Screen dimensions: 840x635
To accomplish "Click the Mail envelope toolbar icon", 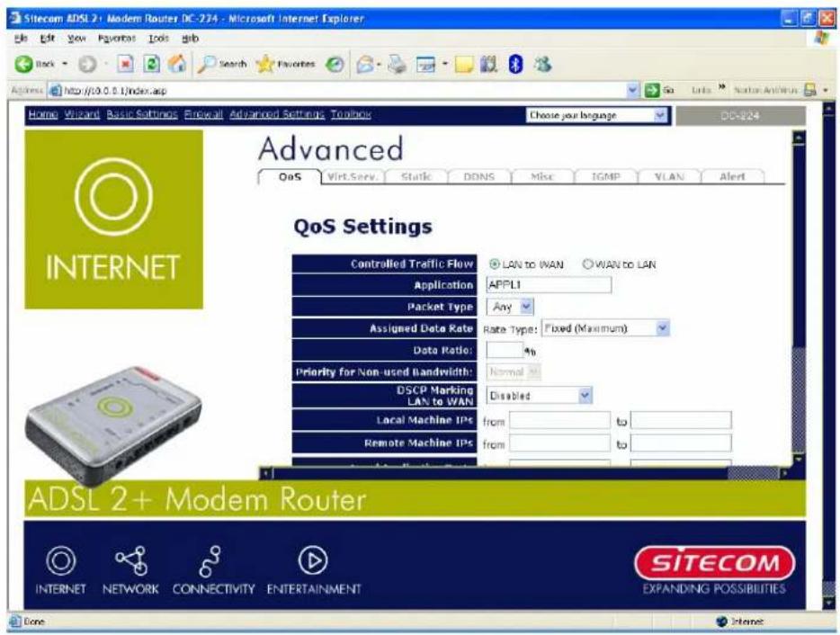I will coord(365,64).
